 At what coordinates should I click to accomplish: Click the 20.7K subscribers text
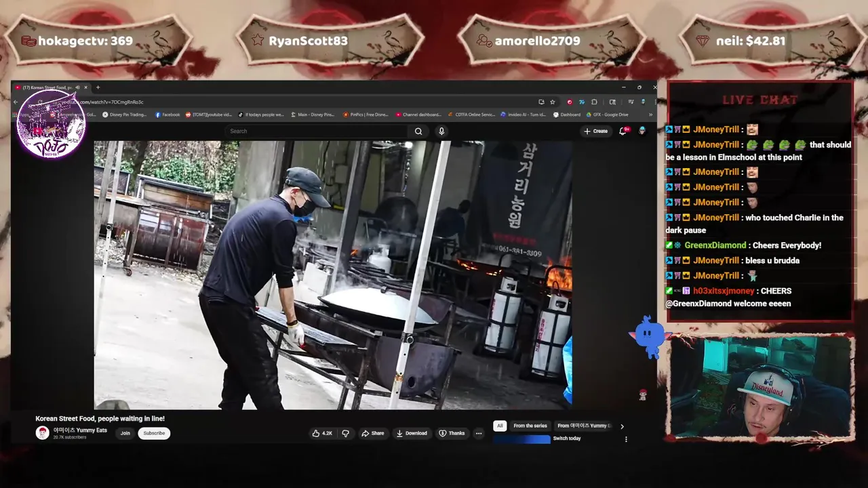pyautogui.click(x=70, y=438)
